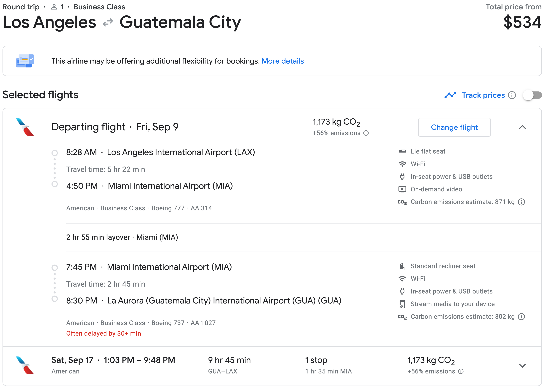The width and height of the screenshot is (548, 392).
Task: Click the Track prices label
Action: 483,95
